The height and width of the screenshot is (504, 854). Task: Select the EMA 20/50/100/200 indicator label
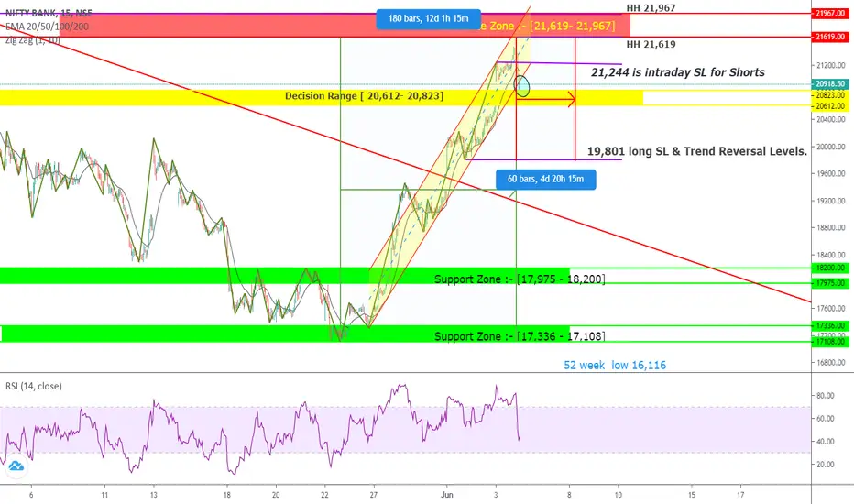tap(47, 27)
